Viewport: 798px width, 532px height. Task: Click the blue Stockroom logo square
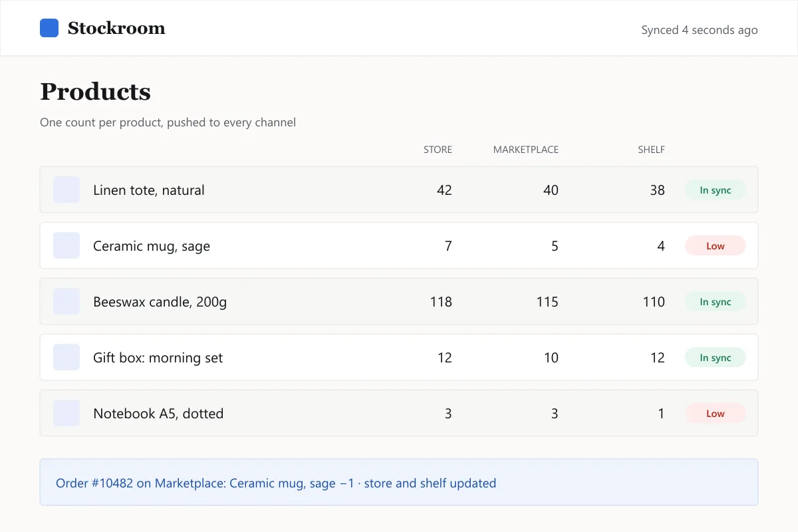[49, 28]
